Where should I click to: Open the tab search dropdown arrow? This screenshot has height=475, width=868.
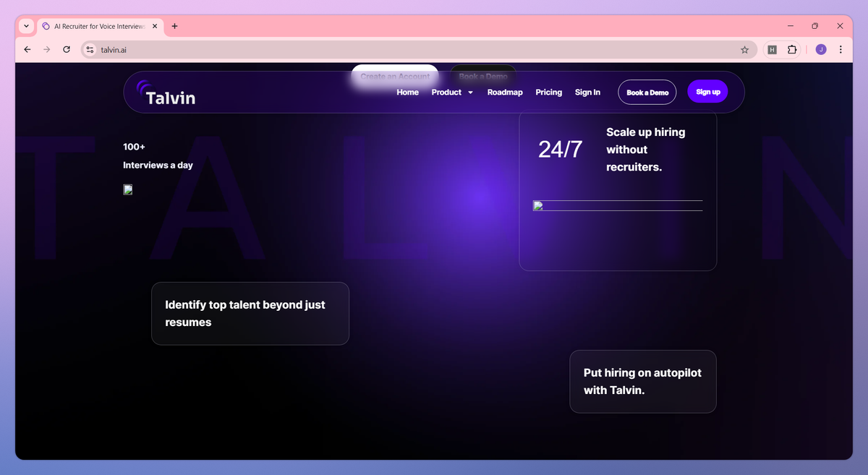coord(26,26)
